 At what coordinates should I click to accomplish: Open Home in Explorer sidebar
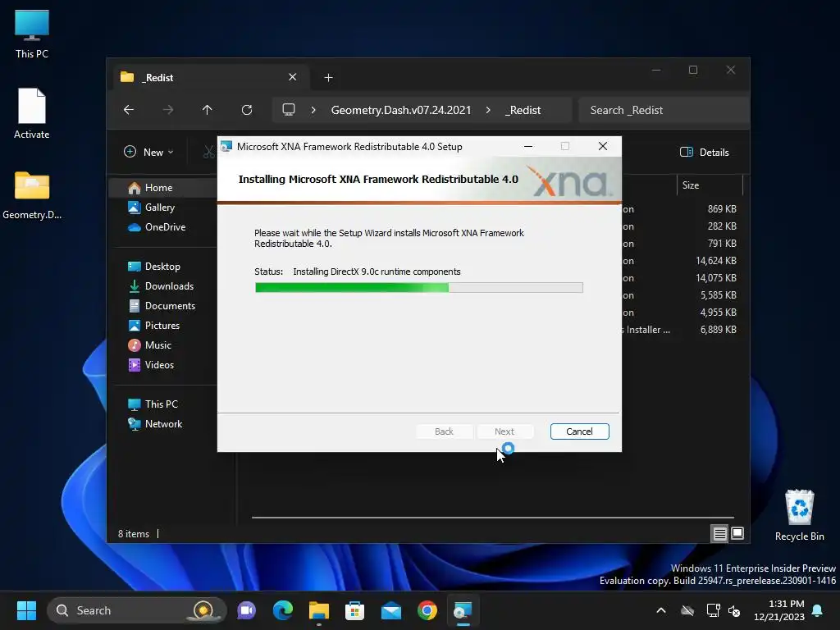163,188
